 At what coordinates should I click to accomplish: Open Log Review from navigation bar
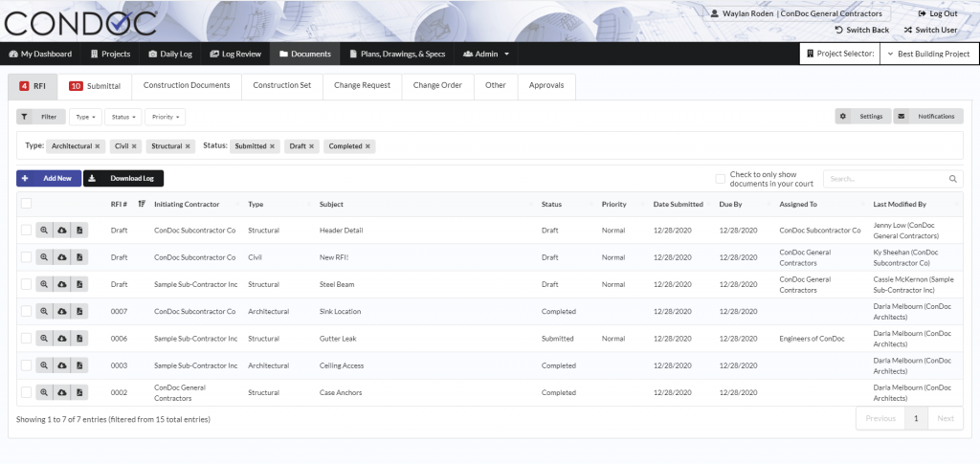tap(235, 54)
